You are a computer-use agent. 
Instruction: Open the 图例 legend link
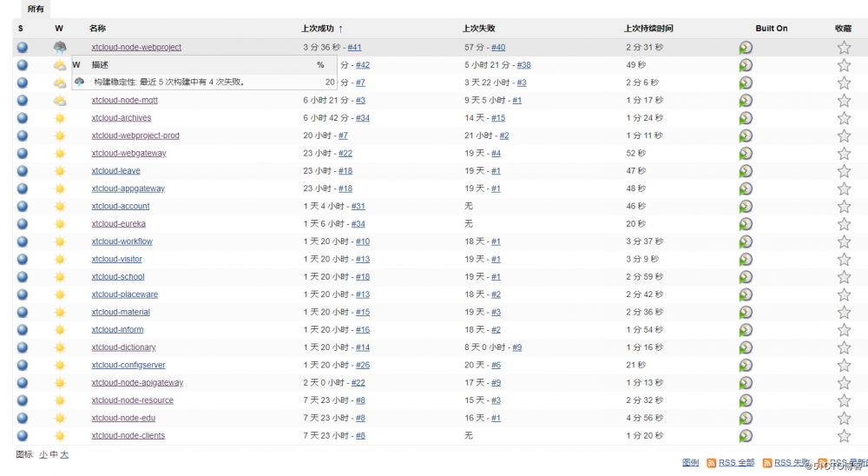coord(690,463)
